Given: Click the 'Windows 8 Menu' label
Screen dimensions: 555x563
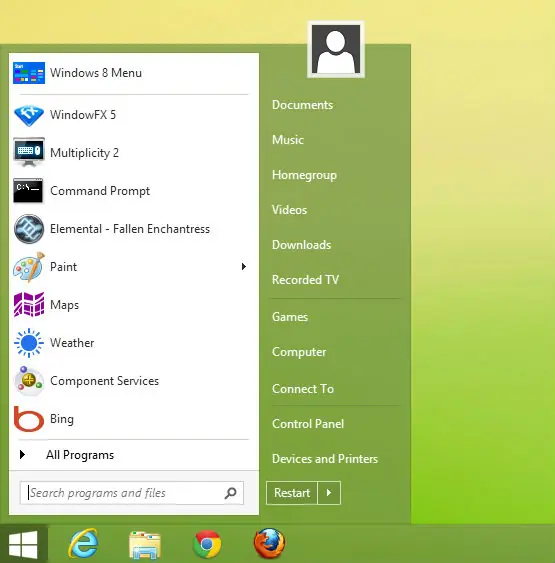Looking at the screenshot, I should tap(96, 73).
